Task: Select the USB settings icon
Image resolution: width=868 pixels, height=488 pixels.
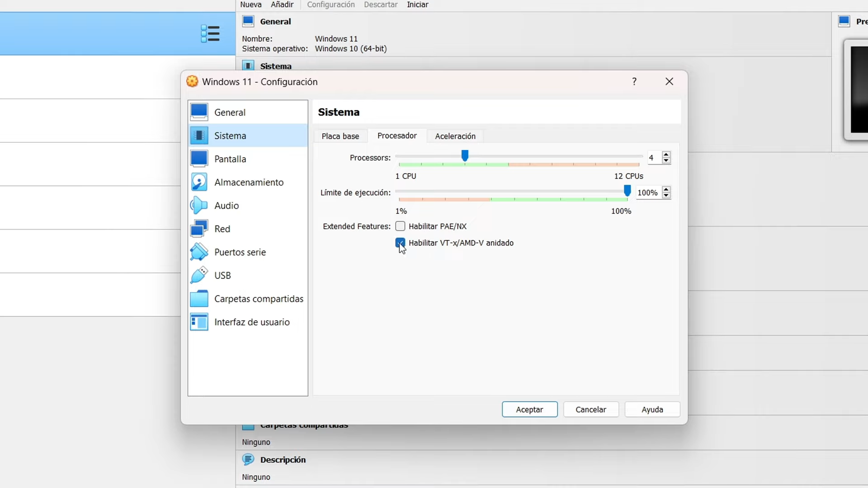Action: click(x=199, y=275)
